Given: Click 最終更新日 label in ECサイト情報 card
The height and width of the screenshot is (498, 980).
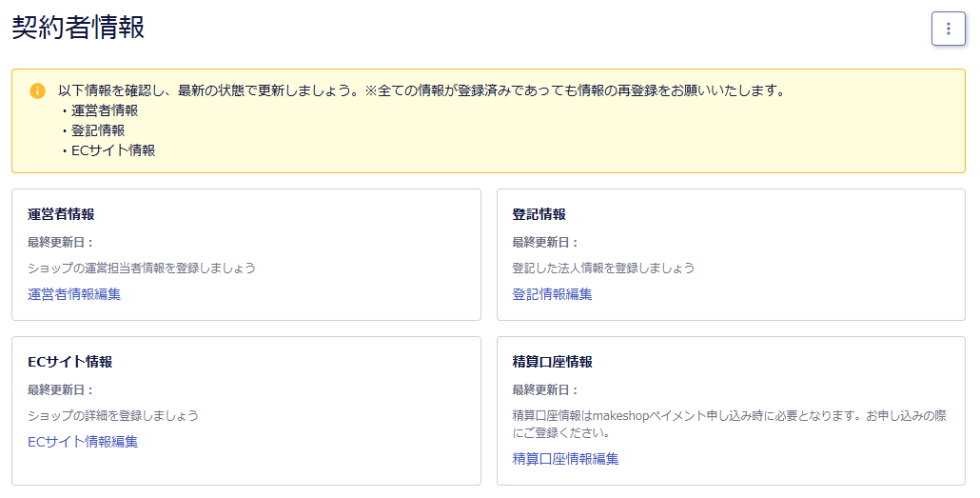Looking at the screenshot, I should click(x=61, y=390).
